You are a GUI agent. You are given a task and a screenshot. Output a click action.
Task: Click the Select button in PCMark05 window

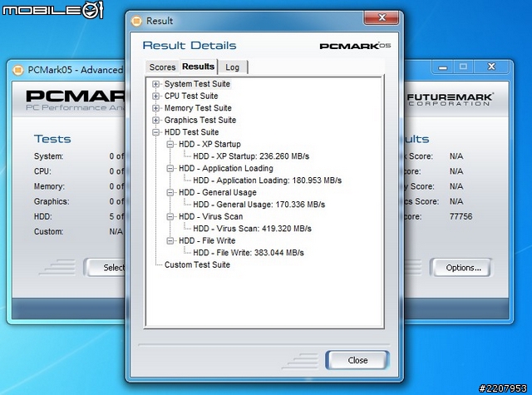pos(106,268)
